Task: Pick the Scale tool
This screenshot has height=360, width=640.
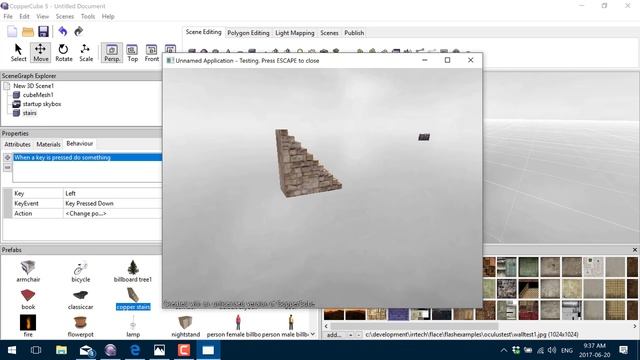Action: 86,53
